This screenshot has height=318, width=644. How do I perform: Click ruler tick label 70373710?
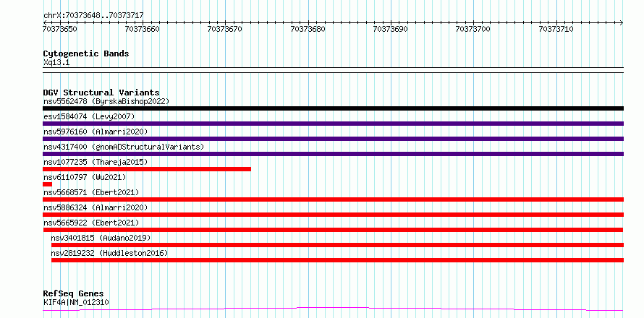pyautogui.click(x=556, y=29)
